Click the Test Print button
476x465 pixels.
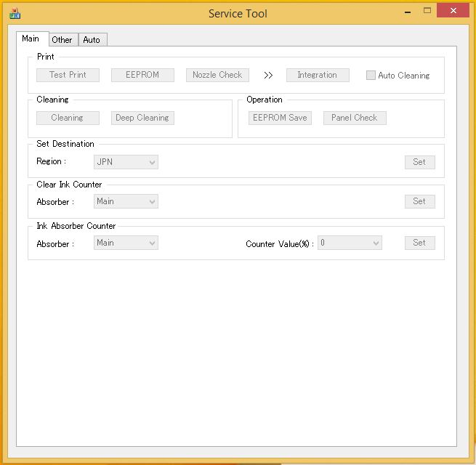68,75
